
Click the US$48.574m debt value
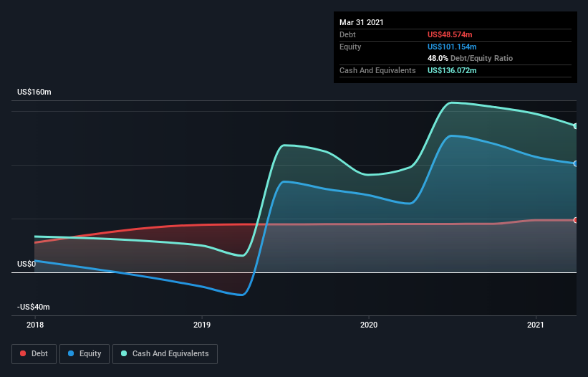point(450,34)
